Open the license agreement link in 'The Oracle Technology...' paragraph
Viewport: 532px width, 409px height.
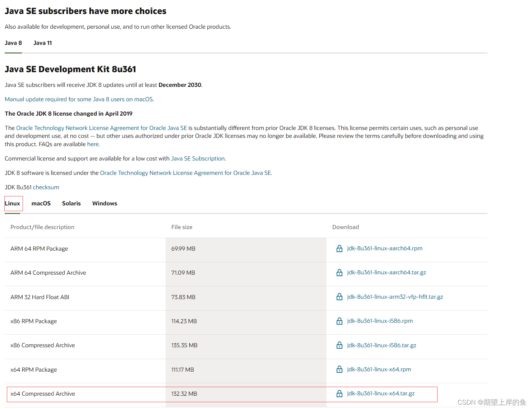(x=102, y=128)
